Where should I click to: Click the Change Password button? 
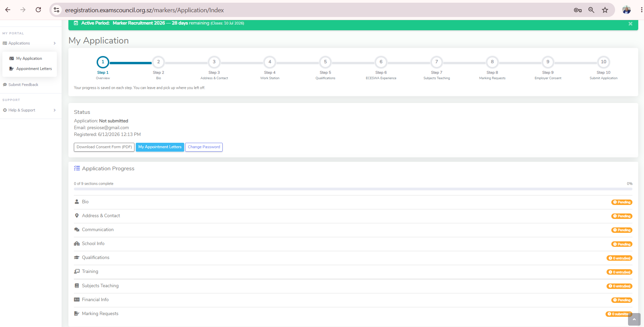[x=204, y=147]
